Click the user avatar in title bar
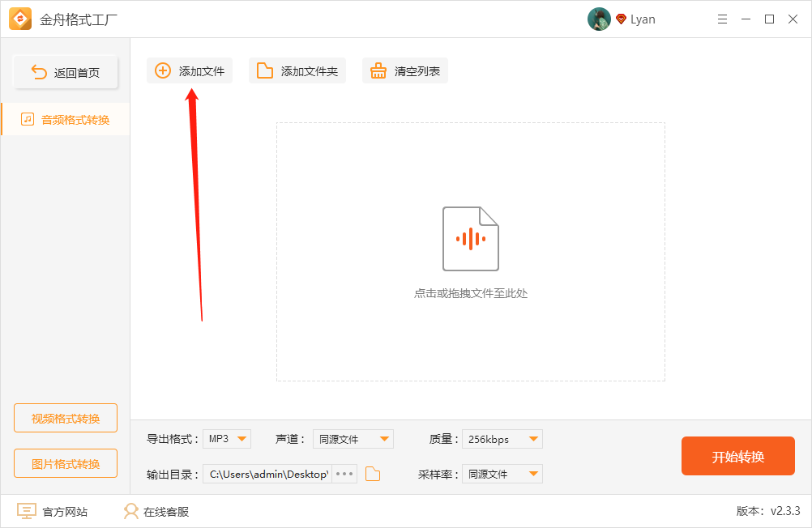This screenshot has height=528, width=812. pos(599,19)
